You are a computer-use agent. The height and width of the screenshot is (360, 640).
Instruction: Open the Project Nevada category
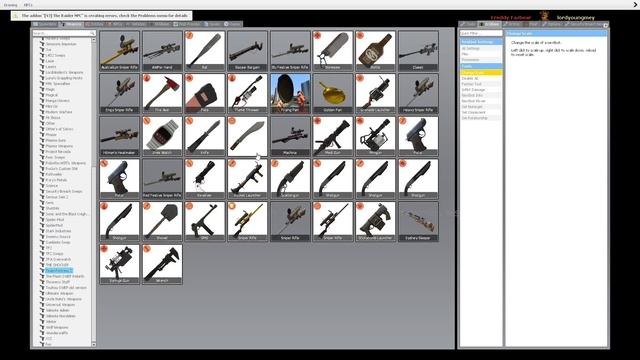coord(58,151)
